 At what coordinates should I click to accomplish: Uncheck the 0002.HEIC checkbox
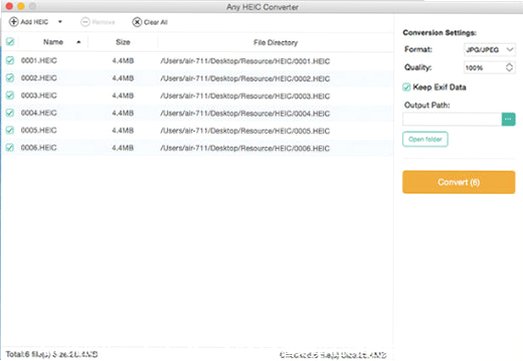[10, 78]
